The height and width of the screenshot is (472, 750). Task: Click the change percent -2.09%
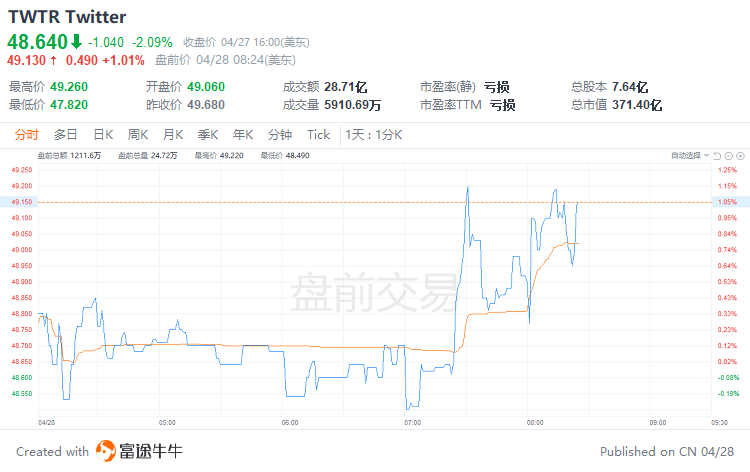[152, 42]
